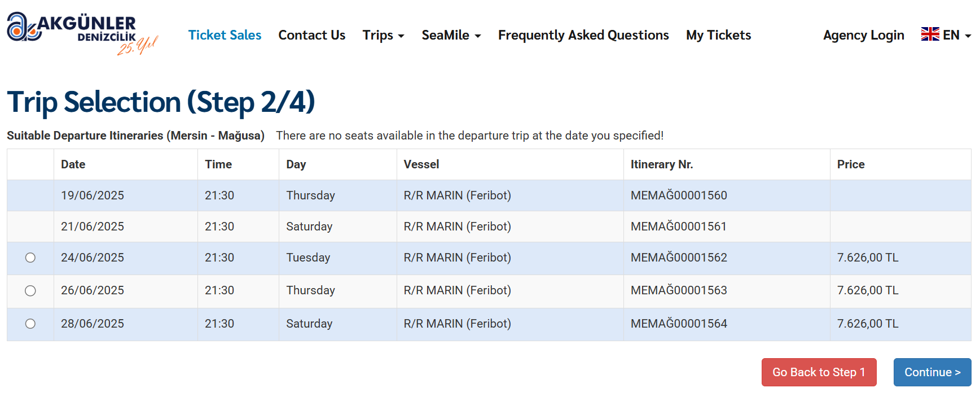
Task: Open the Contact Us page
Action: tap(311, 35)
